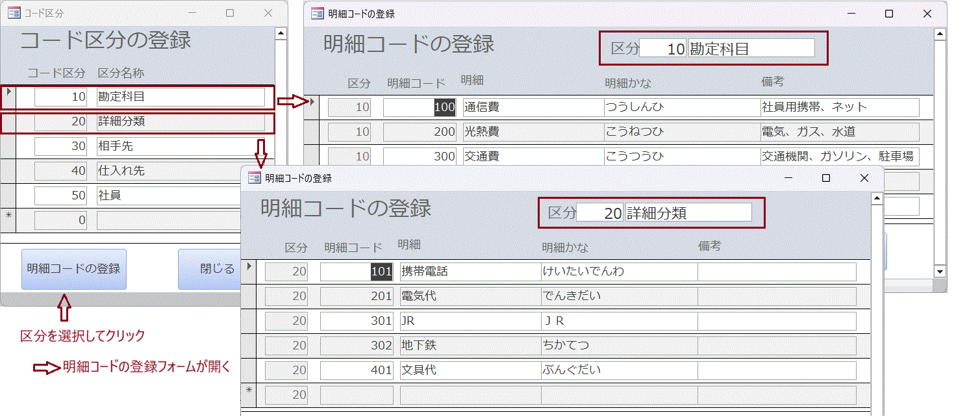This screenshot has height=419, width=980.
Task: Click the ぶんぐだい kana field
Action: [x=618, y=370]
